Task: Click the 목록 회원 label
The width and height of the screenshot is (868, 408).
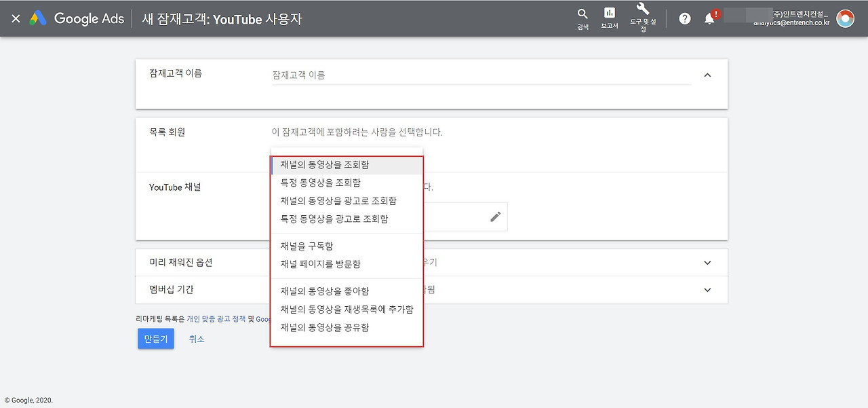Action: pos(167,132)
